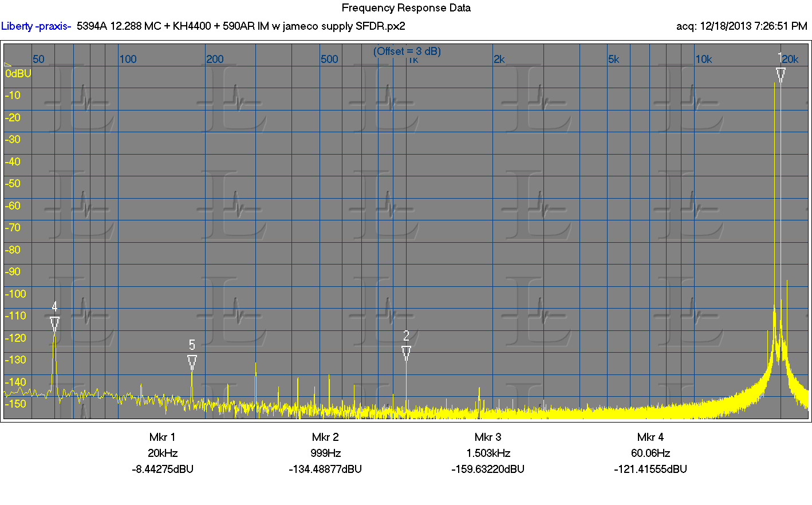The height and width of the screenshot is (505, 812).
Task: Click the '-8.44275dBU' level value
Action: [163, 470]
